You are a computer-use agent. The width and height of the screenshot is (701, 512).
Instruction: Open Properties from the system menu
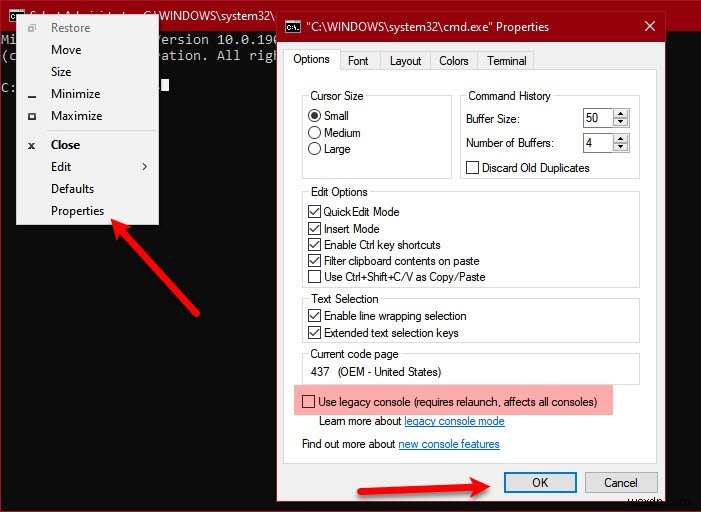click(x=88, y=210)
